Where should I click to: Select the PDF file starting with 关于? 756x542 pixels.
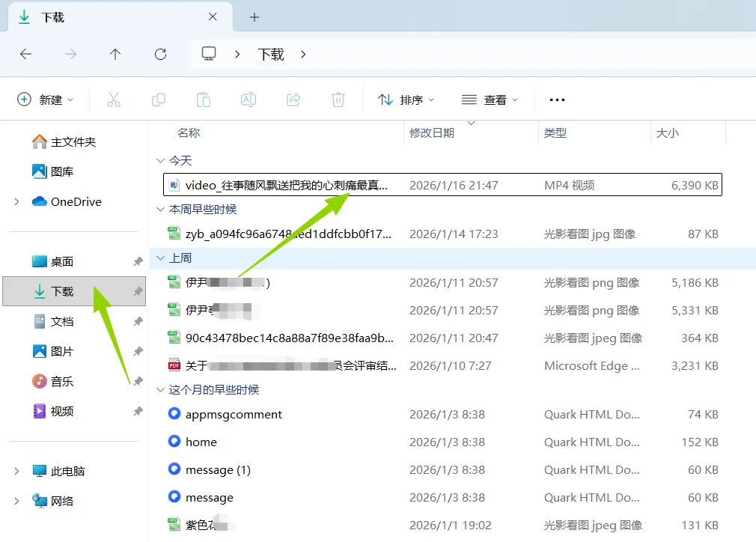[x=442, y=366]
